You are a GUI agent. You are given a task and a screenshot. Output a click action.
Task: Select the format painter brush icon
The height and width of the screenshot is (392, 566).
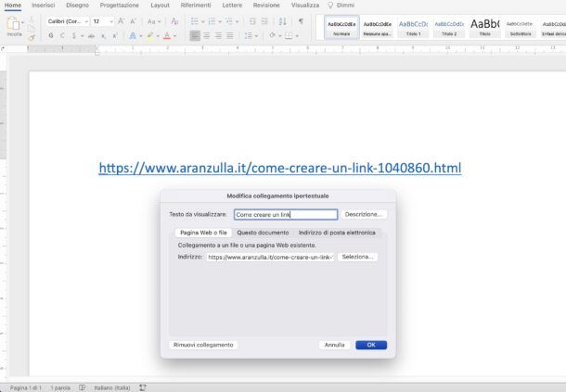(32, 37)
